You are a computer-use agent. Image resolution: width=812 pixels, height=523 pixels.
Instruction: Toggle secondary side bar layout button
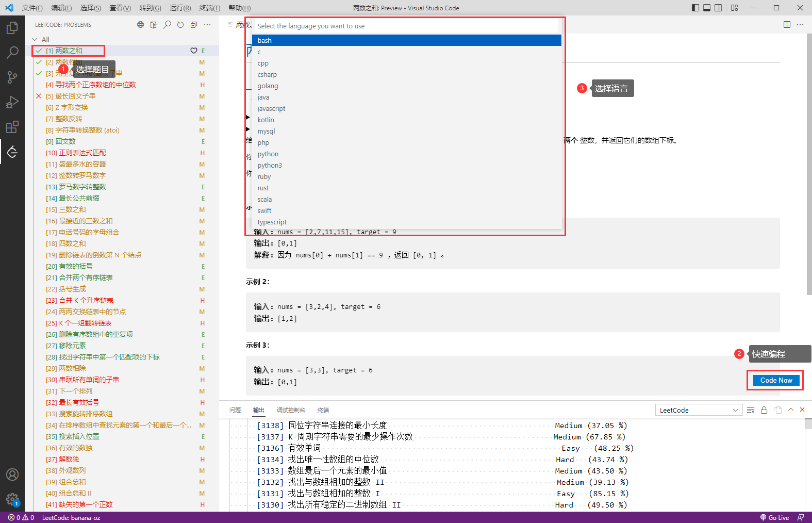[x=718, y=8]
